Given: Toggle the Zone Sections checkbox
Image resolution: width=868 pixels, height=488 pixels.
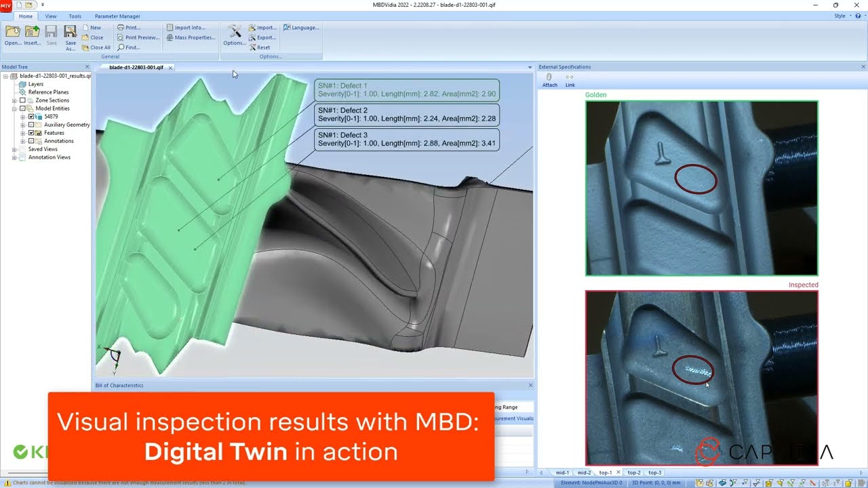Looking at the screenshot, I should (22, 100).
